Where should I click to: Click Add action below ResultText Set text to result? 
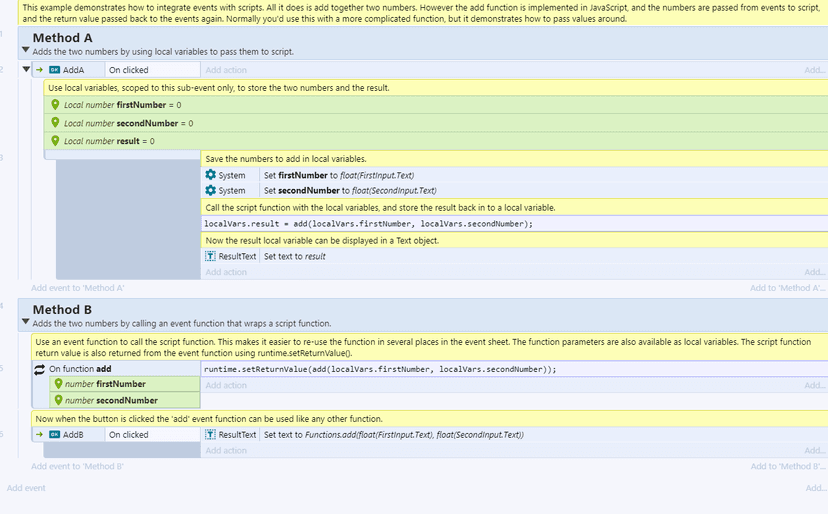click(x=226, y=272)
